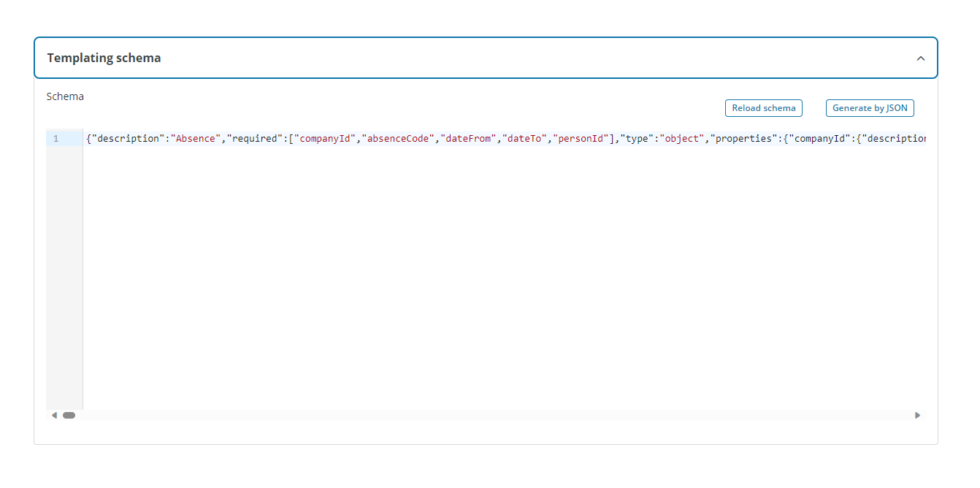Click inside the schema code editor
This screenshot has width=980, height=488.
coord(438,219)
